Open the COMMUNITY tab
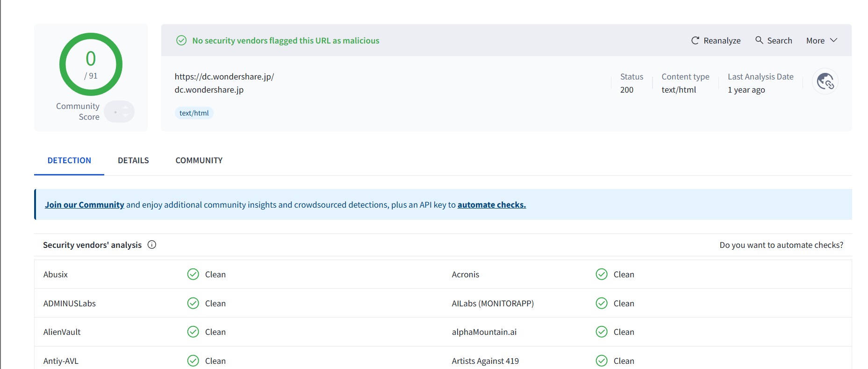Screen dimensions: 868x369 199,160
